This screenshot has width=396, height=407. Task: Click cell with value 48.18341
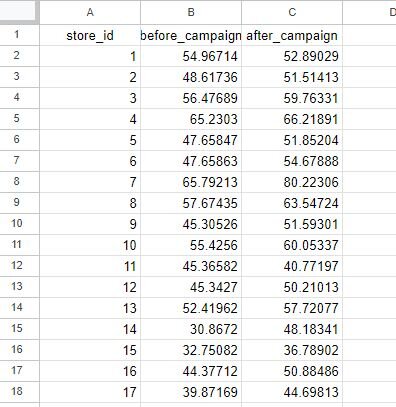292,329
